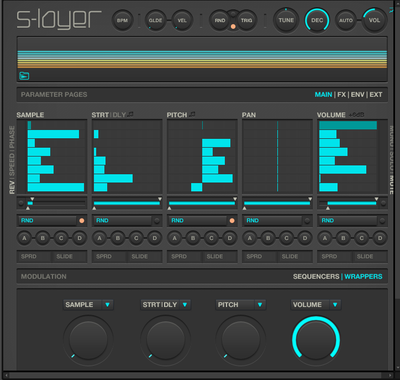
Task: Open PITCH modulation dropdown arrow
Action: point(260,305)
